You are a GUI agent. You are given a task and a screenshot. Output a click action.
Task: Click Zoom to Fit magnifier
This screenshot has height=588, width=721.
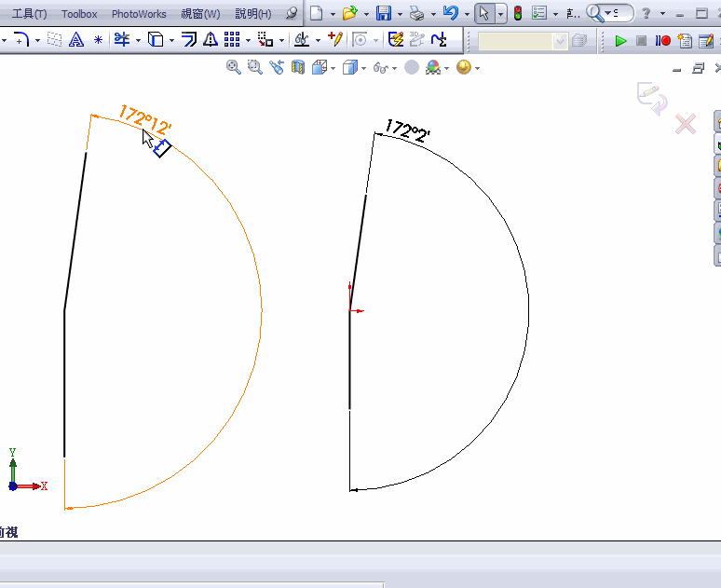(234, 68)
